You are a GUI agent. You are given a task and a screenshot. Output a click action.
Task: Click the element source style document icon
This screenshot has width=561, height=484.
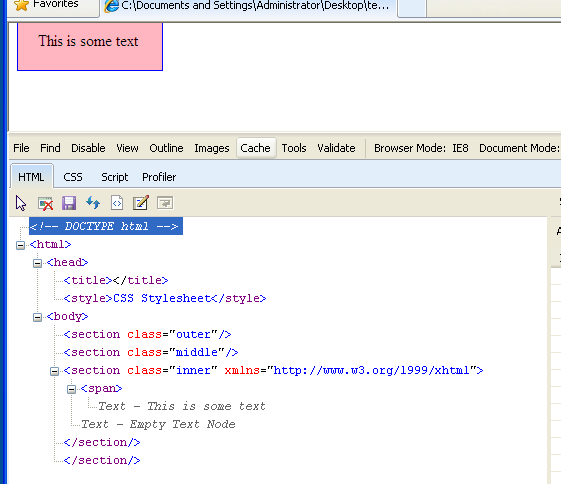click(x=117, y=203)
